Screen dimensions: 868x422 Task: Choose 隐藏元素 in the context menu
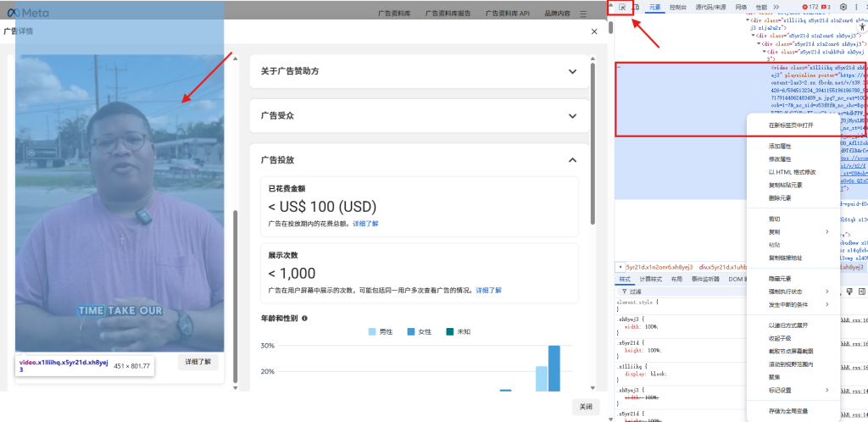tap(779, 279)
